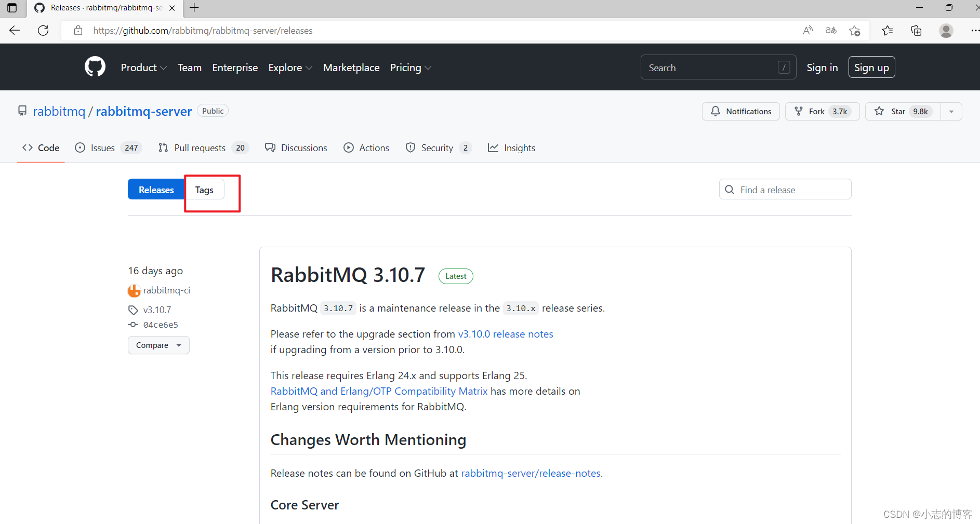Open the rabbitmq-server/release-notes link

tap(531, 473)
